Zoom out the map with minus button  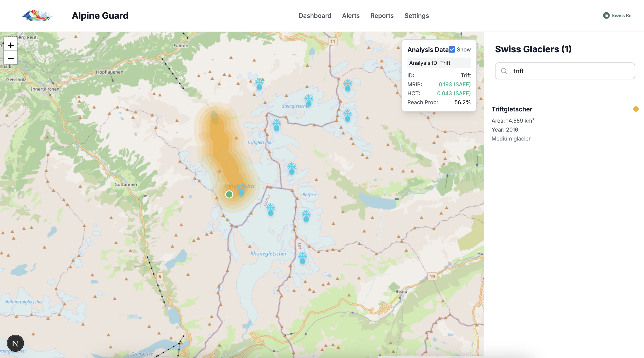click(x=11, y=59)
